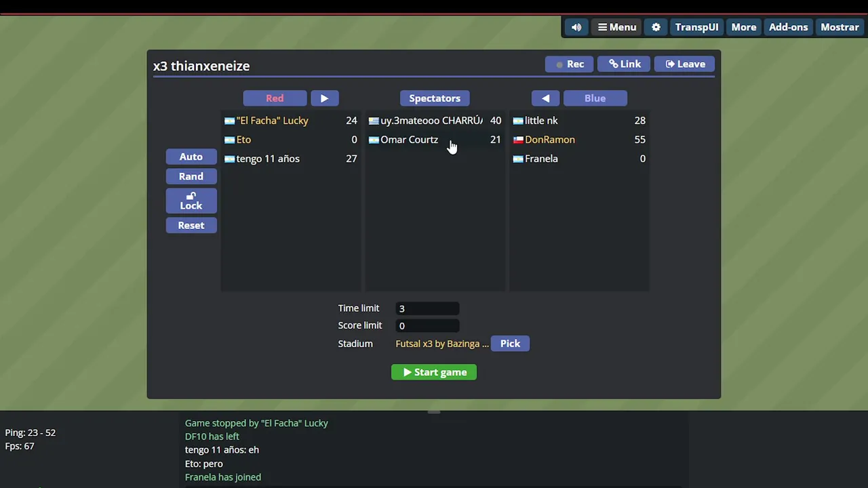Select player Eto in Red team
The image size is (868, 488).
pyautogui.click(x=291, y=140)
